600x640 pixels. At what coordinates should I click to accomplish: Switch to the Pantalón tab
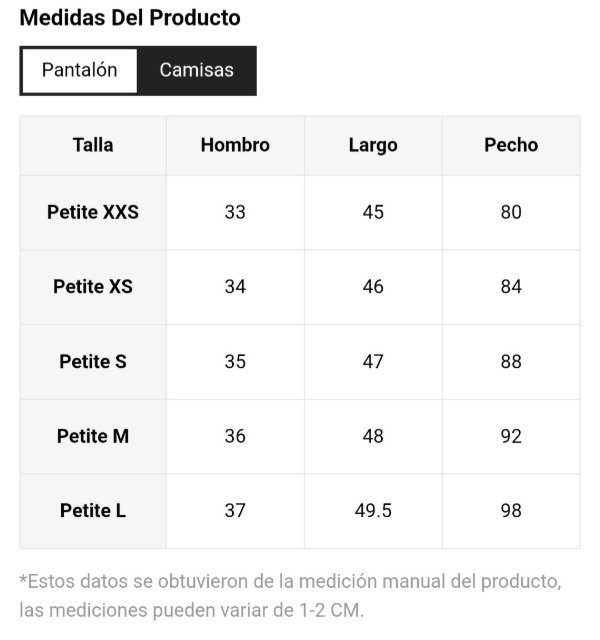(x=79, y=71)
